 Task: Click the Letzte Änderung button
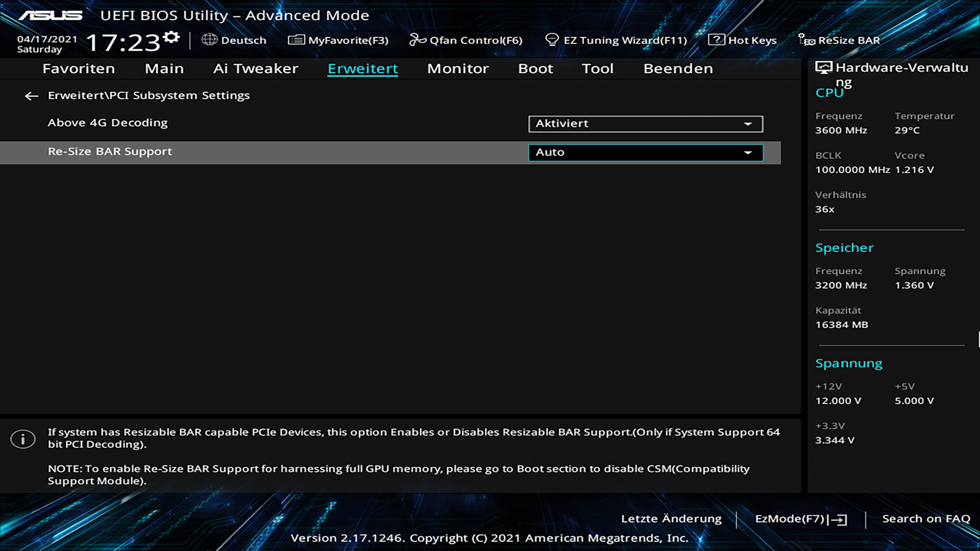click(671, 519)
